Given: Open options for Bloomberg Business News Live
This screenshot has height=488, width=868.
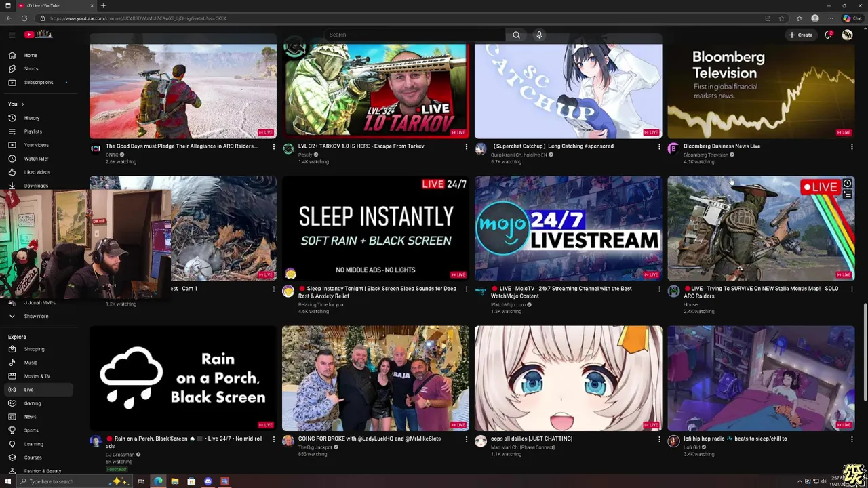Looking at the screenshot, I should pos(852,146).
